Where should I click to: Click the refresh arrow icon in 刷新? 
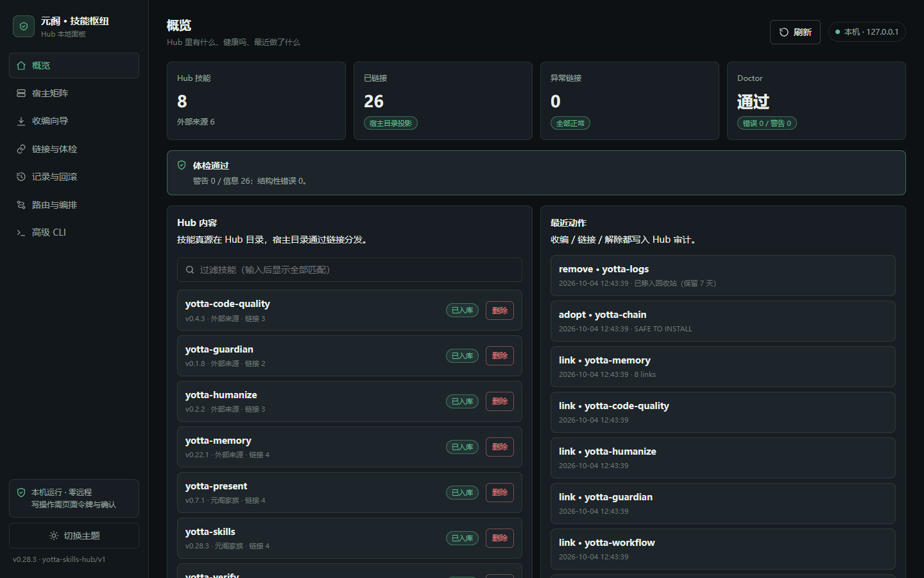(783, 32)
